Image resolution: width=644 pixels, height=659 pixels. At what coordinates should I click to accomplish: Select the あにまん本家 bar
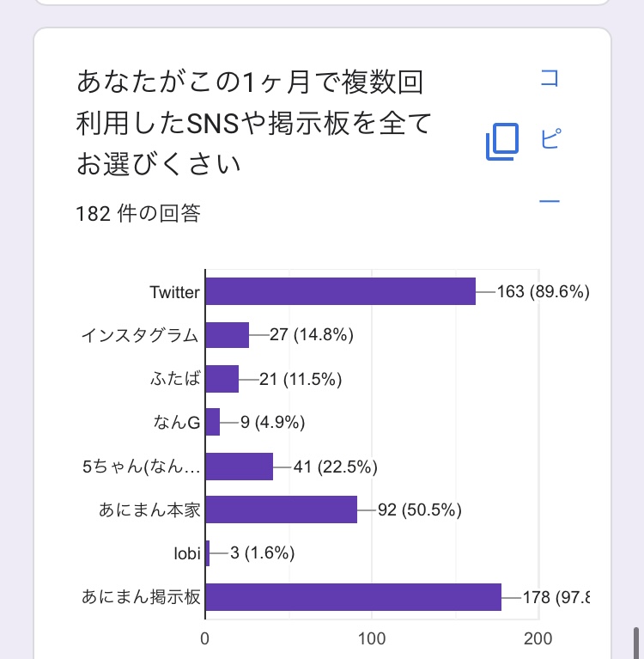tap(282, 510)
